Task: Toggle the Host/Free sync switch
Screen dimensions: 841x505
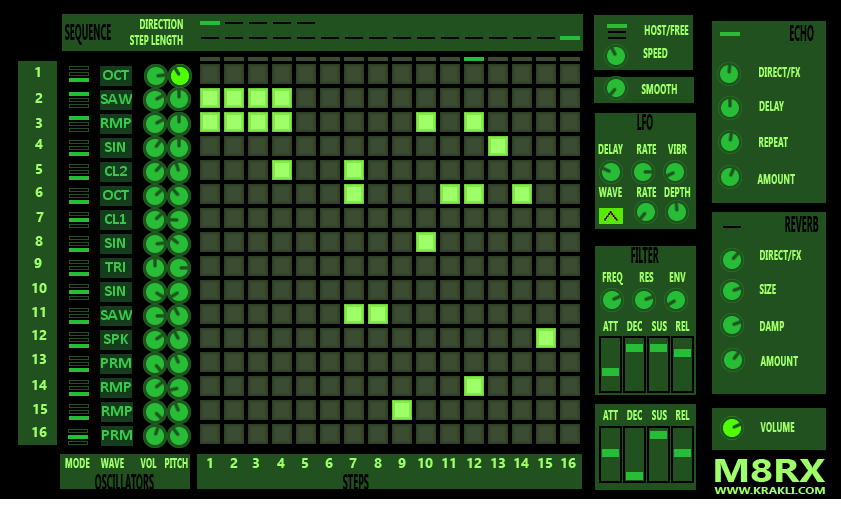Action: coord(617,31)
